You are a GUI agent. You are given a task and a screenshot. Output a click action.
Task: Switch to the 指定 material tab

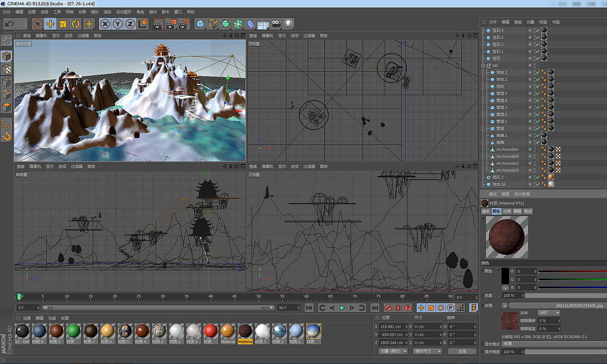pyautogui.click(x=528, y=211)
